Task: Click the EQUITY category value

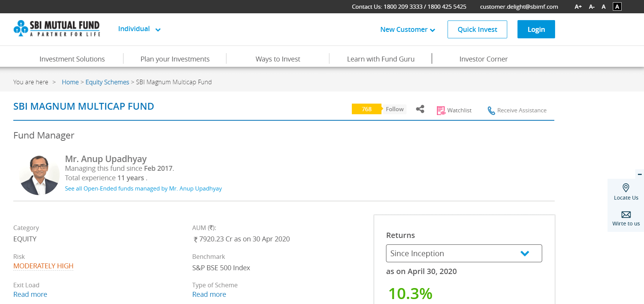Action: click(25, 239)
